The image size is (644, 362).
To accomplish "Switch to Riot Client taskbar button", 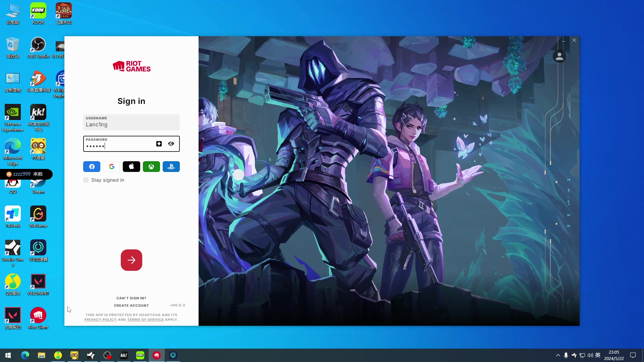I will pos(157,355).
